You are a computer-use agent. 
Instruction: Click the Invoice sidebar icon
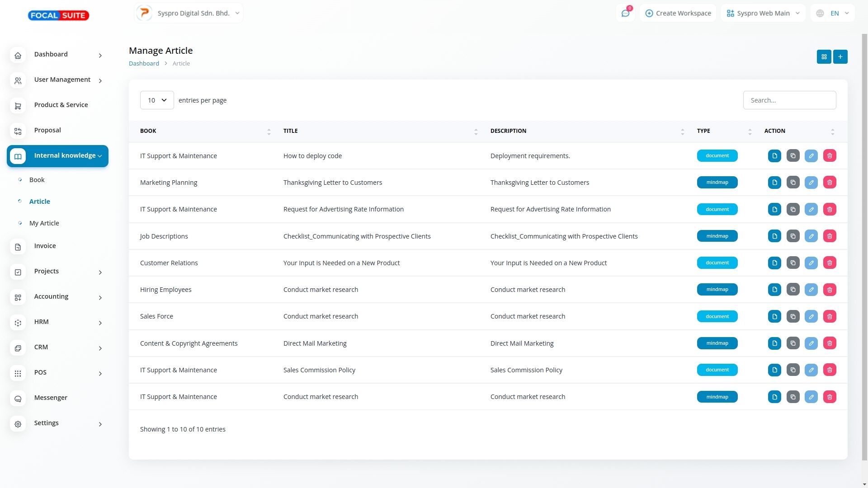18,247
